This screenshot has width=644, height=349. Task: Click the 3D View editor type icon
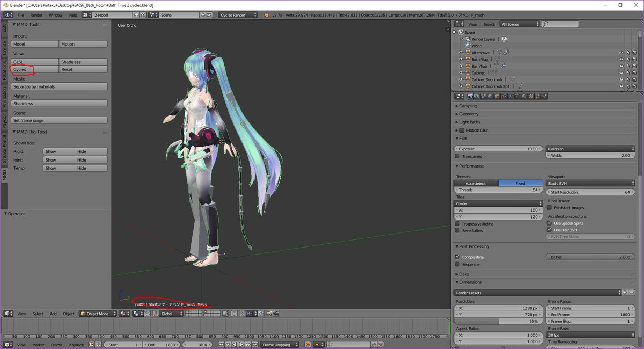coord(9,313)
